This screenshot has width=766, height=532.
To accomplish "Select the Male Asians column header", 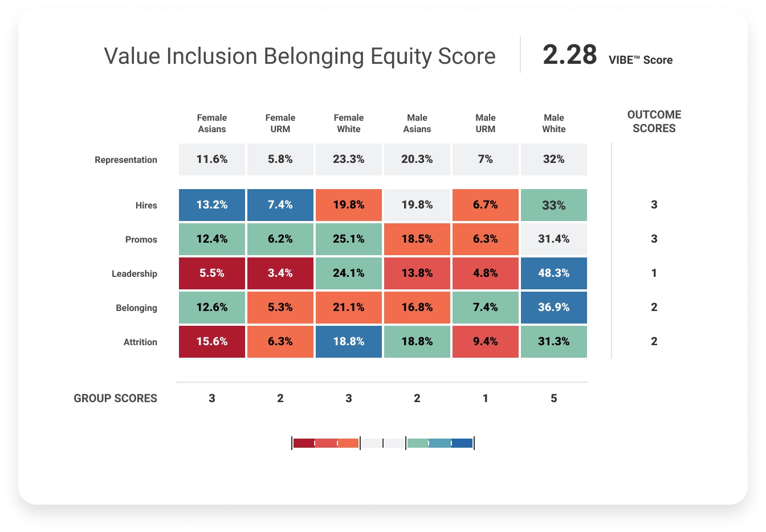I will (417, 124).
